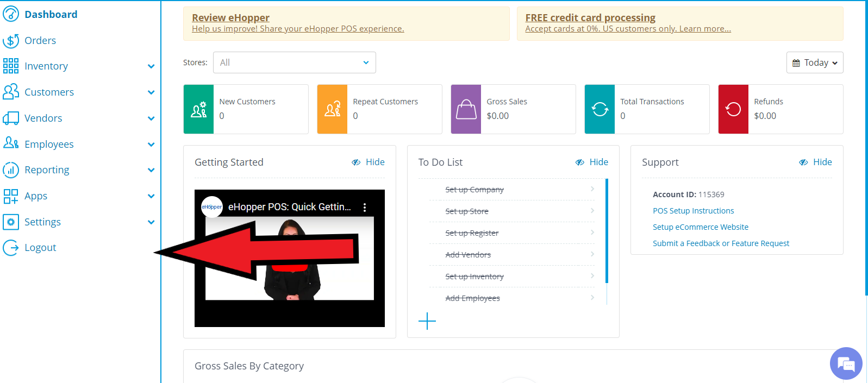The image size is (868, 383).
Task: Click the Inventory grid icon
Action: coord(11,66)
